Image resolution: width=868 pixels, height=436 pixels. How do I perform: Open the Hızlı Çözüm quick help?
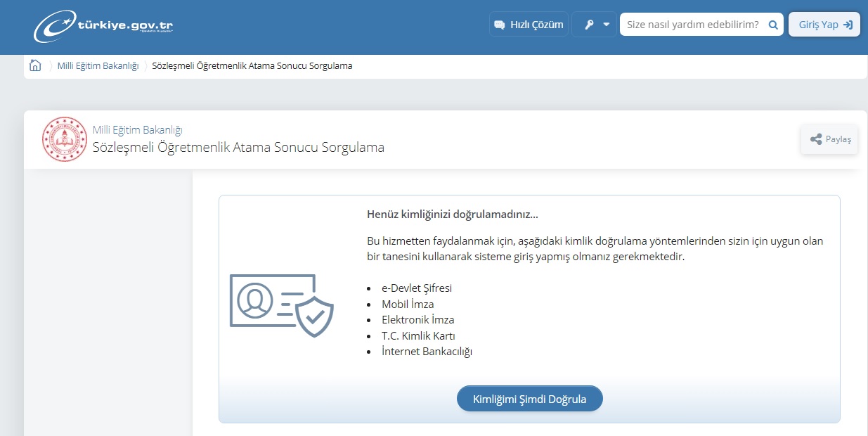(529, 25)
